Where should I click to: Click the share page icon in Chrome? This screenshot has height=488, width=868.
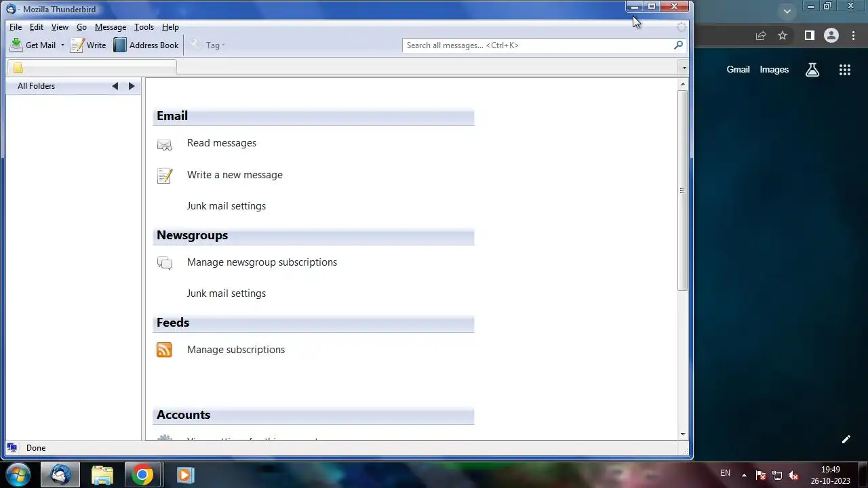click(761, 35)
